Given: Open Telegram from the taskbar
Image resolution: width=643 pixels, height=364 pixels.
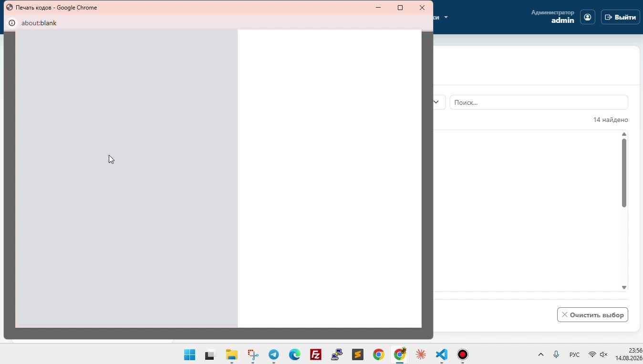Looking at the screenshot, I should pos(274,354).
